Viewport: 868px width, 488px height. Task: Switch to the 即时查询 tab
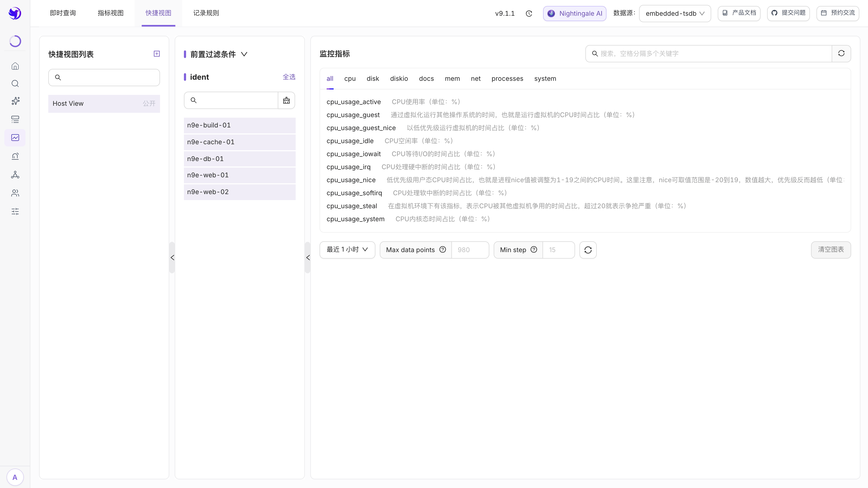[x=63, y=13]
